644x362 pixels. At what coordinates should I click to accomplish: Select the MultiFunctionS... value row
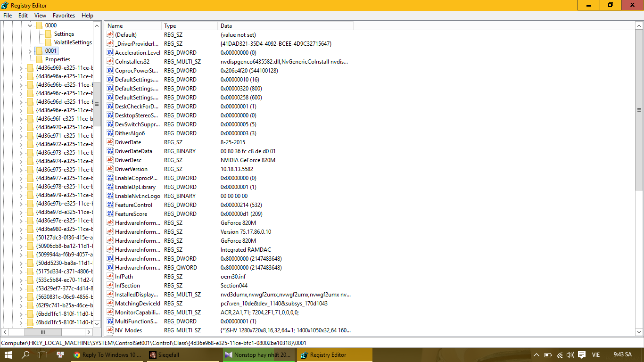tap(230, 321)
